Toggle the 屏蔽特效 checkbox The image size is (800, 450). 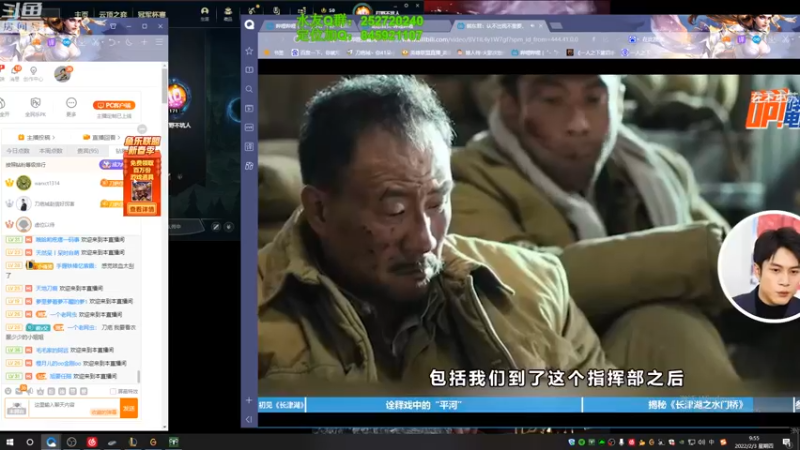tap(113, 391)
